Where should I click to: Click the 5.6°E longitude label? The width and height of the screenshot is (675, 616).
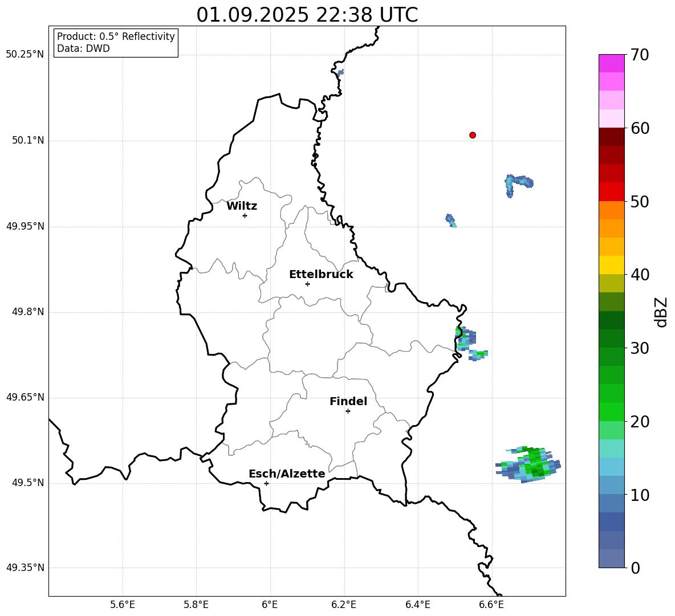pyautogui.click(x=123, y=605)
